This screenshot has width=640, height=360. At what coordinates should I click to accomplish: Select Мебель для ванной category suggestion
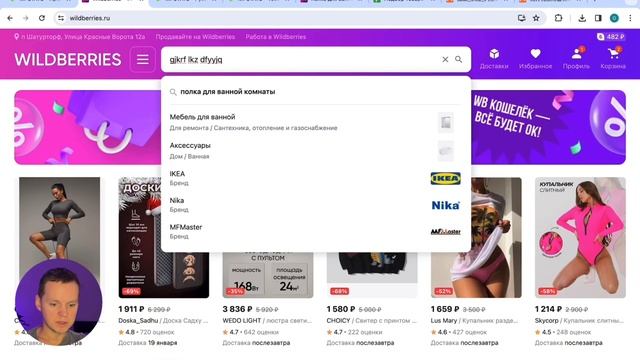pos(316,122)
